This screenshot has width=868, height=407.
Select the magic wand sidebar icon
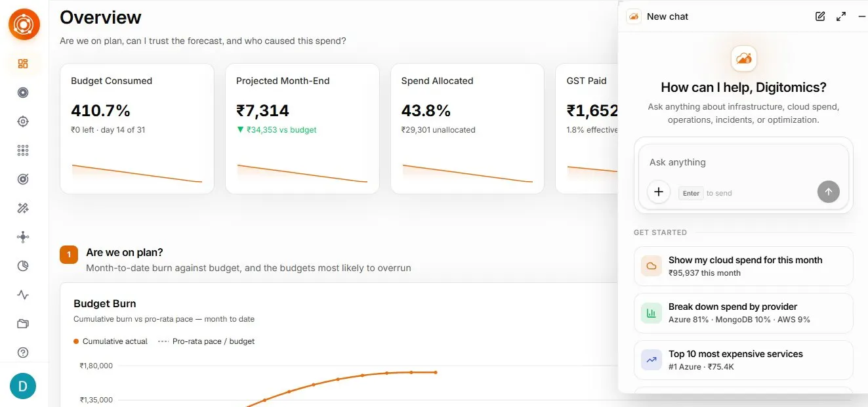coord(23,208)
